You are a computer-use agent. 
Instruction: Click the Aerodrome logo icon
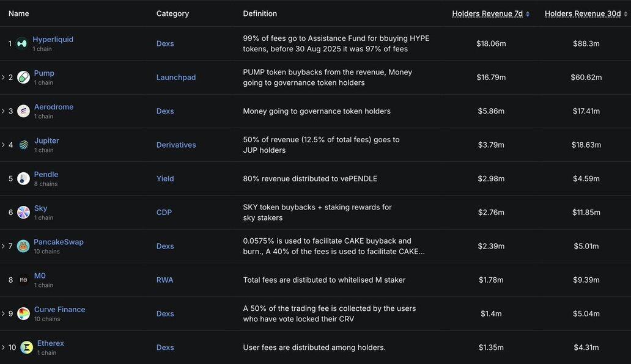coord(23,111)
